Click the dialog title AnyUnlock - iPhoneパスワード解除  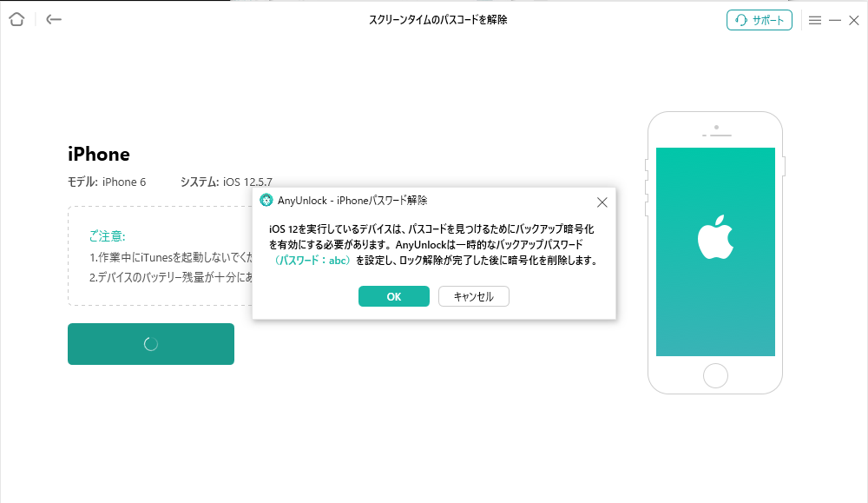pyautogui.click(x=352, y=201)
